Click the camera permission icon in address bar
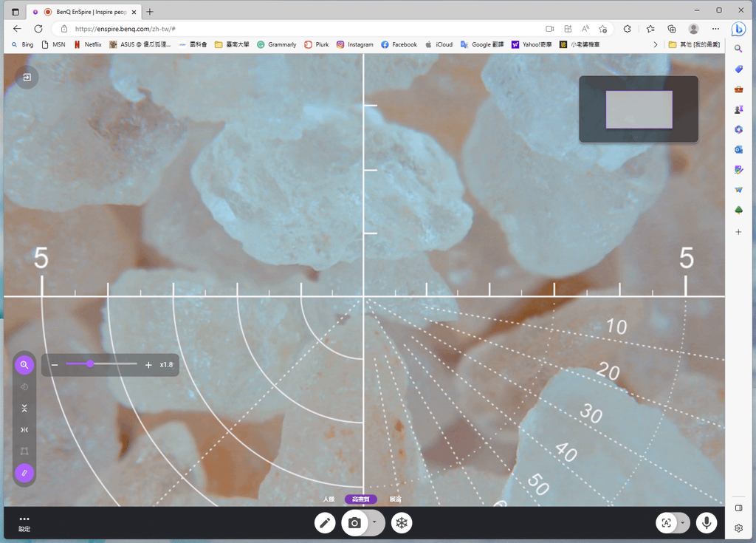The width and height of the screenshot is (756, 543). (x=549, y=29)
